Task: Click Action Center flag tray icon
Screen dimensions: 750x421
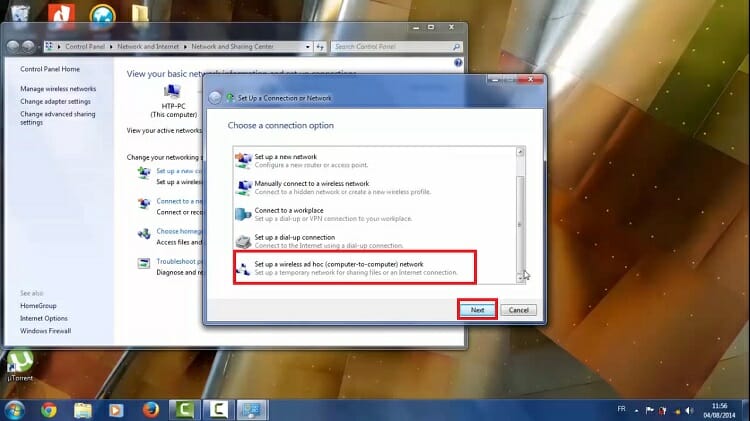Action: point(650,410)
